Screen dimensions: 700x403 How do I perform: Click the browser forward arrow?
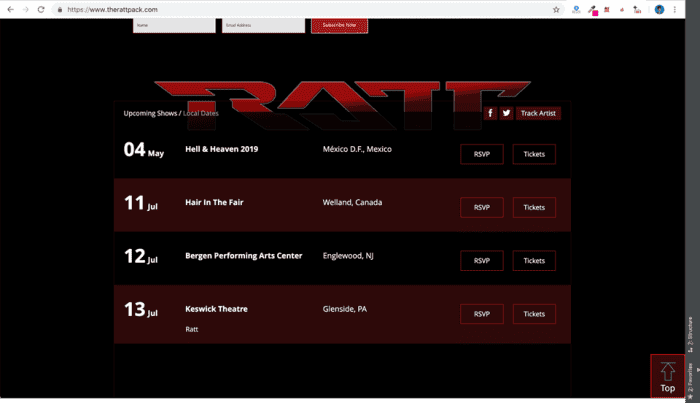25,9
